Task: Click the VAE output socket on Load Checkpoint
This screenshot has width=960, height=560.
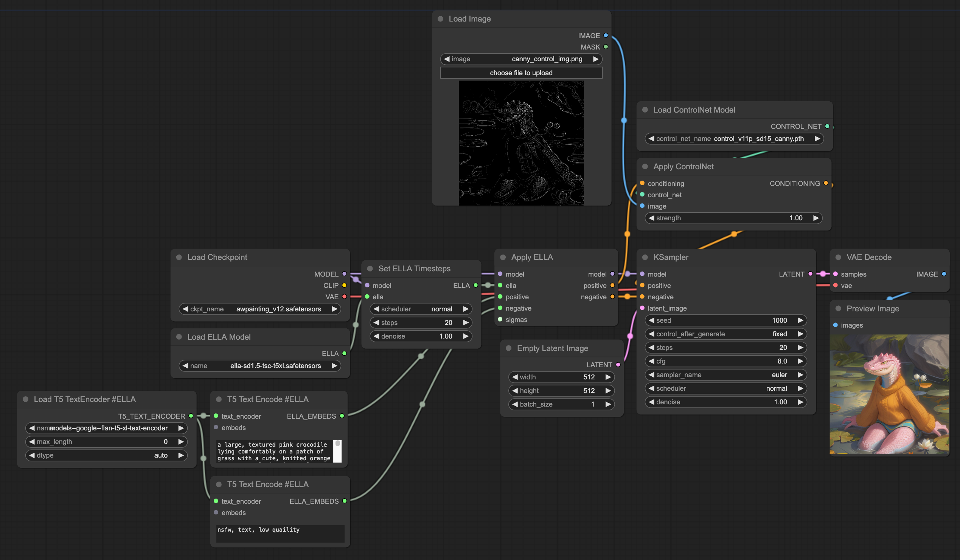Action: click(x=344, y=297)
